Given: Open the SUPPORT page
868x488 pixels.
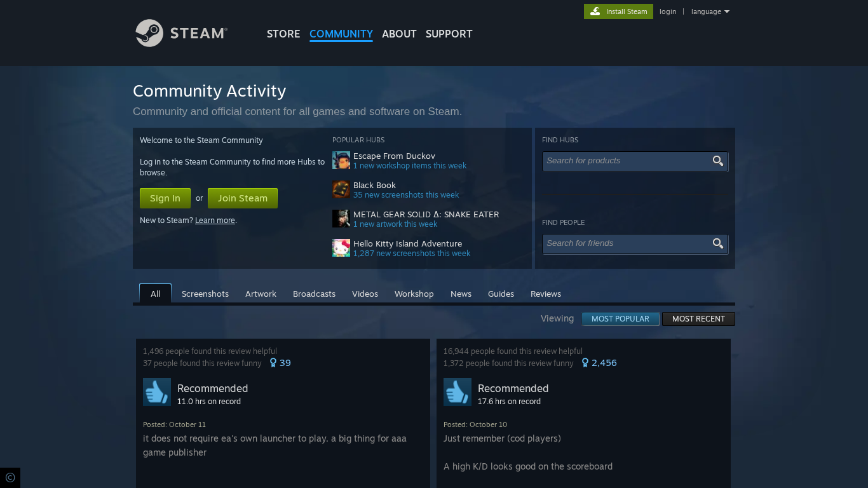Looking at the screenshot, I should 449,34.
